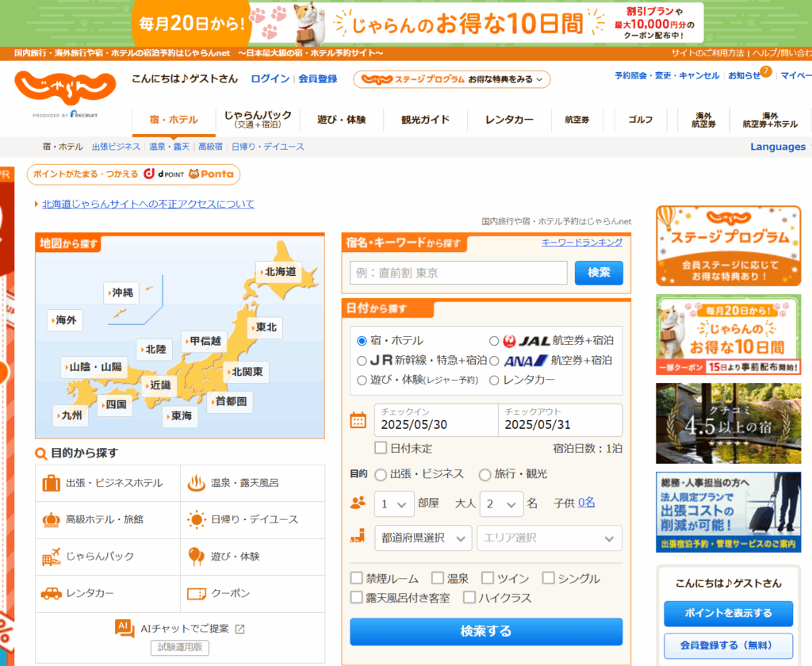Select 海外 on the map
Viewport: 812px width, 666px height.
(x=65, y=320)
